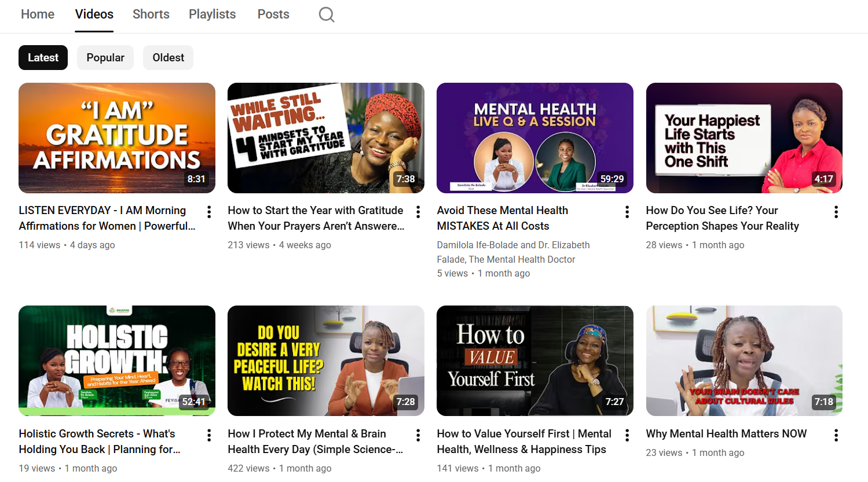This screenshot has width=868, height=482.
Task: Open the Playlists tab
Action: click(x=212, y=14)
